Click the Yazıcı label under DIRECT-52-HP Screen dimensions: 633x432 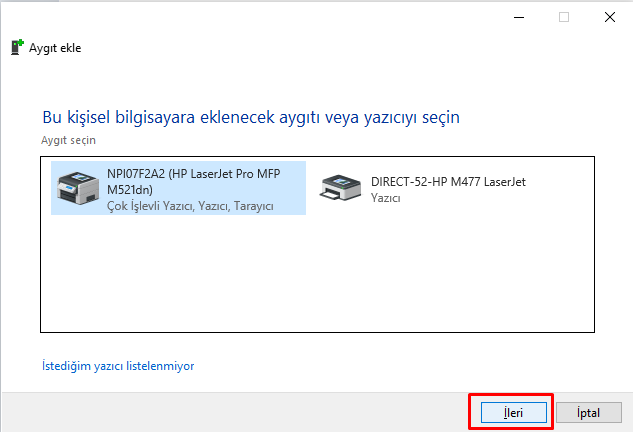coord(386,198)
